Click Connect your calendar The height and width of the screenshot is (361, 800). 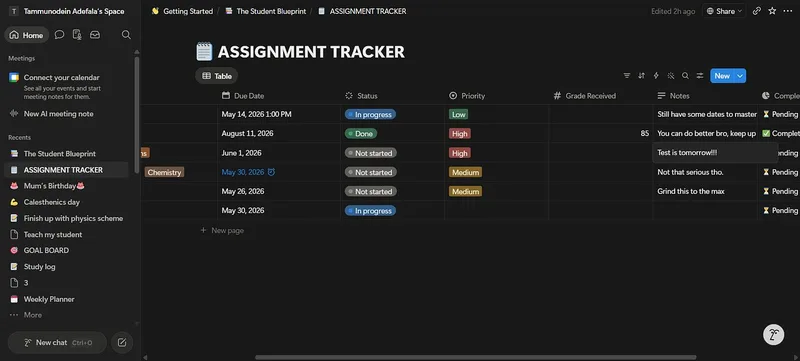(x=62, y=78)
